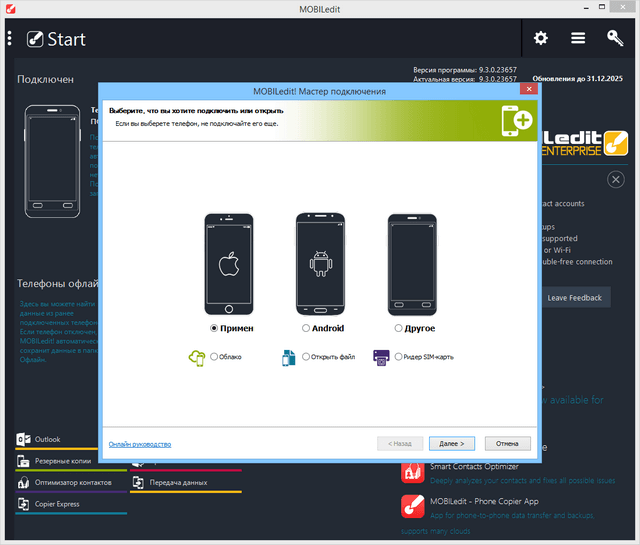Click the 'Leave Feedback' button
Screen dimensions: 640x545
(x=574, y=297)
